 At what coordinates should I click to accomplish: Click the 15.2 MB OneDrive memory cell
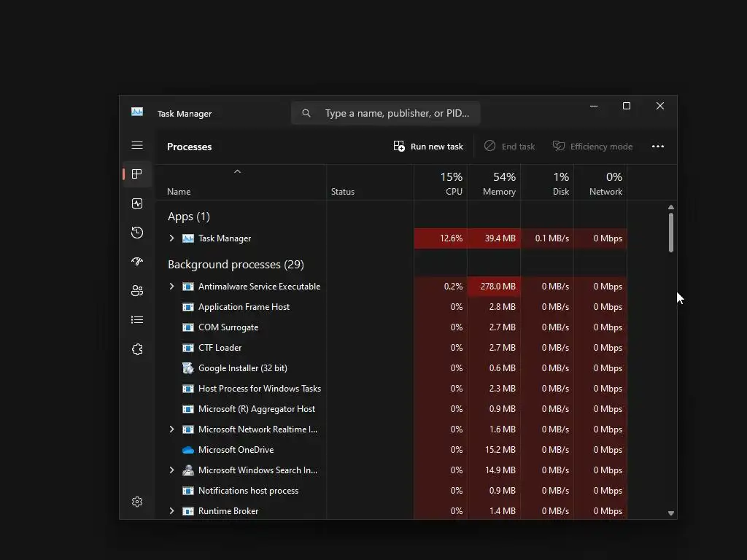(494, 449)
